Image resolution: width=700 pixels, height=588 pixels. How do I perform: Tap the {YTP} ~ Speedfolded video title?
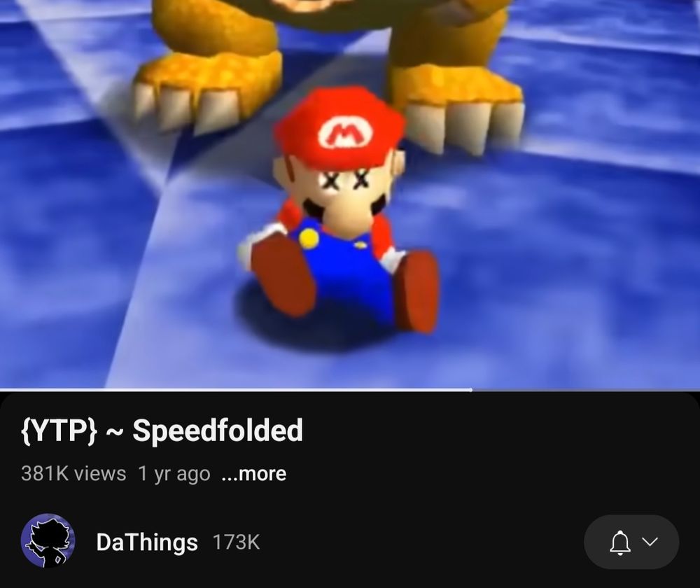(162, 430)
